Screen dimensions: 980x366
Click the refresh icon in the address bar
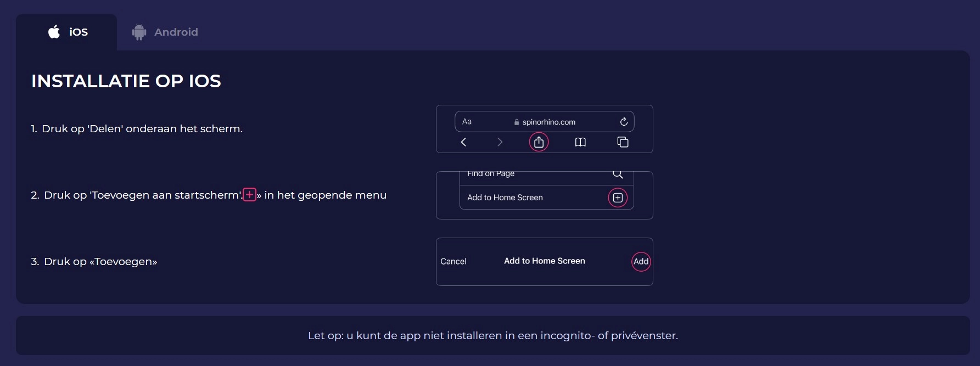624,121
